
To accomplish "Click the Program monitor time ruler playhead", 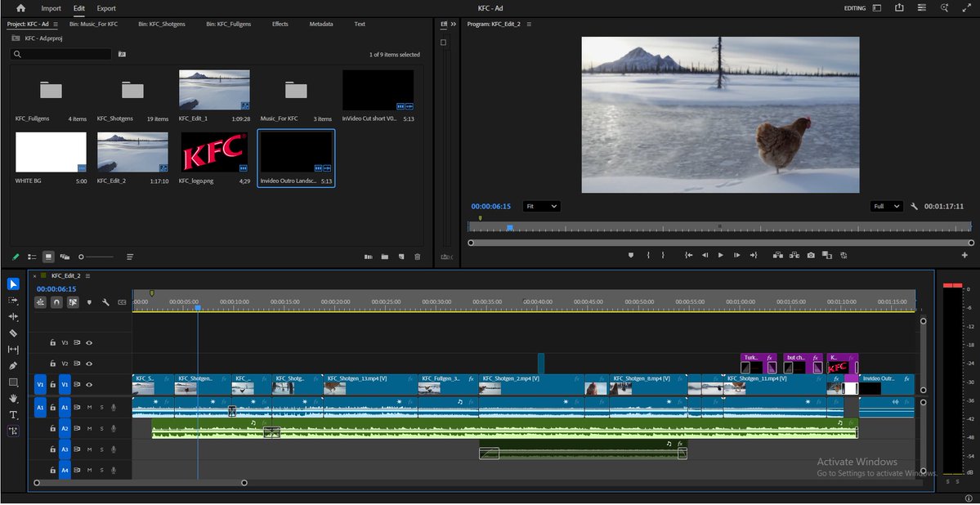I will pos(510,228).
